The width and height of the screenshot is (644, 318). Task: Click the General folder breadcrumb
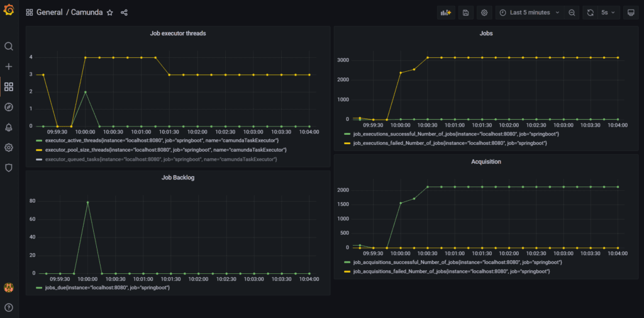(49, 13)
